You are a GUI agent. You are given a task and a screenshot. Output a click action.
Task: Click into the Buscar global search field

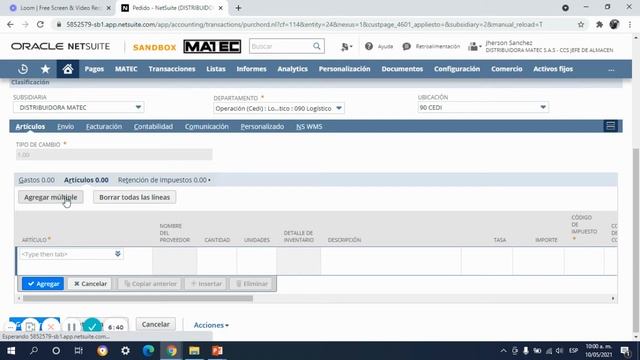coord(281,46)
